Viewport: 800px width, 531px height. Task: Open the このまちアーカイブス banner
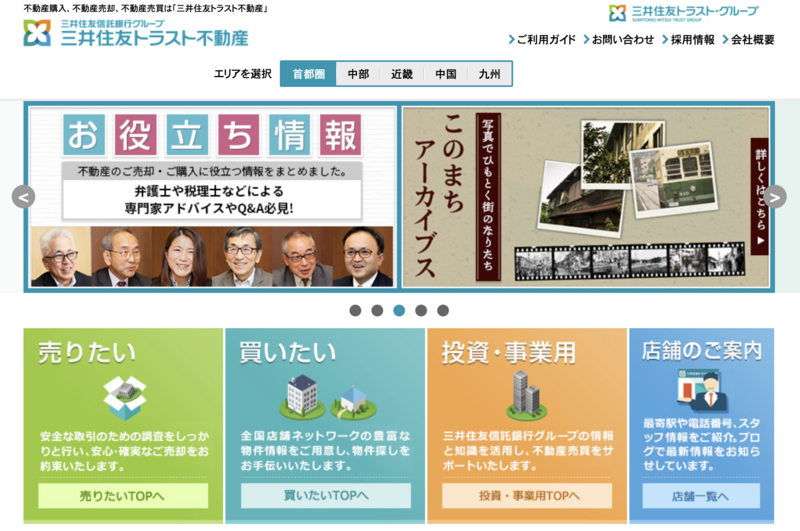586,197
